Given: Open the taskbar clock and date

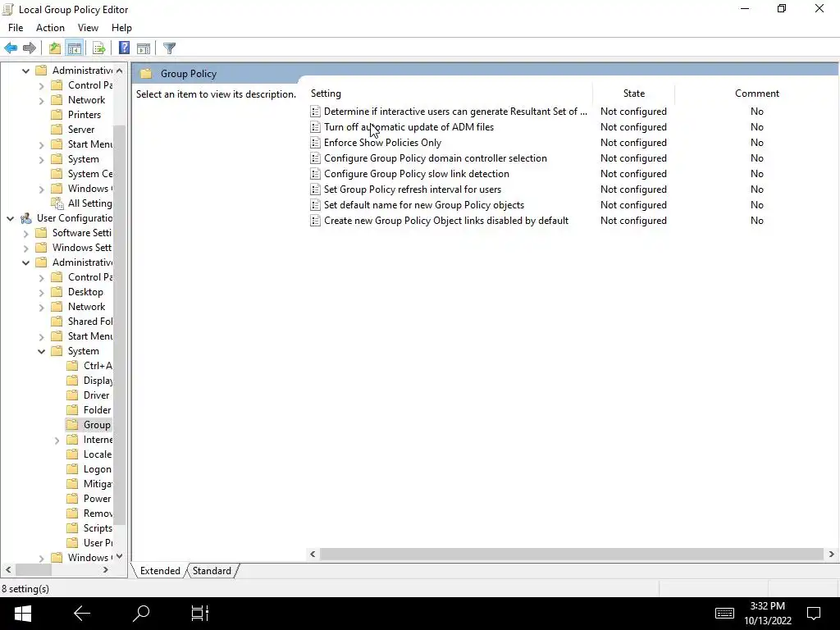Looking at the screenshot, I should (x=767, y=614).
